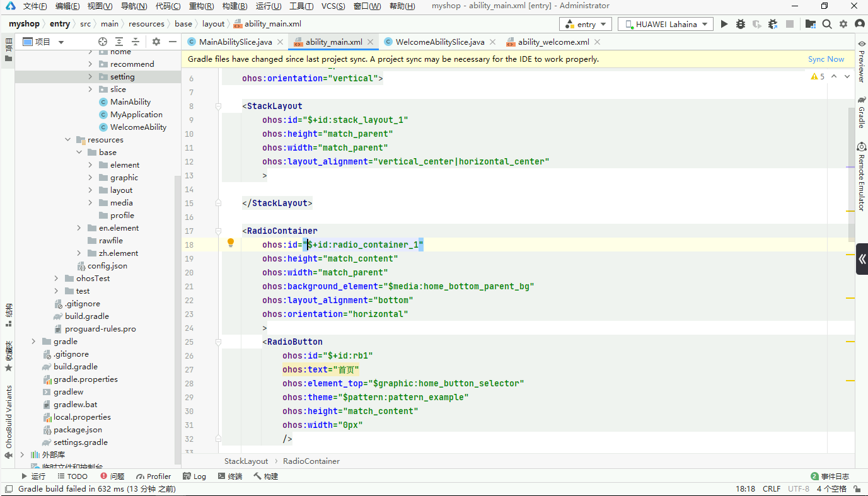Viewport: 868px width, 496px height.
Task: Switch to ability_welcome.xml tab
Action: (x=553, y=42)
